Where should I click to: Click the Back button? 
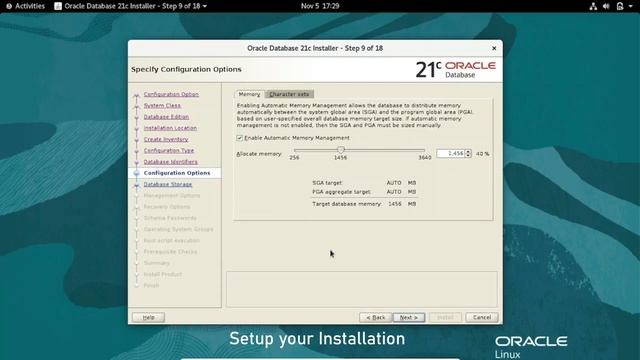[376, 317]
